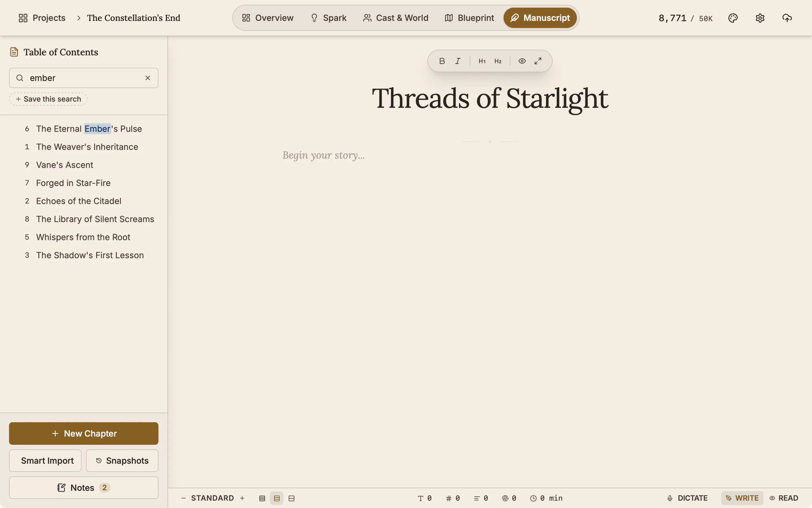Open the Snapshots panel

click(x=122, y=461)
